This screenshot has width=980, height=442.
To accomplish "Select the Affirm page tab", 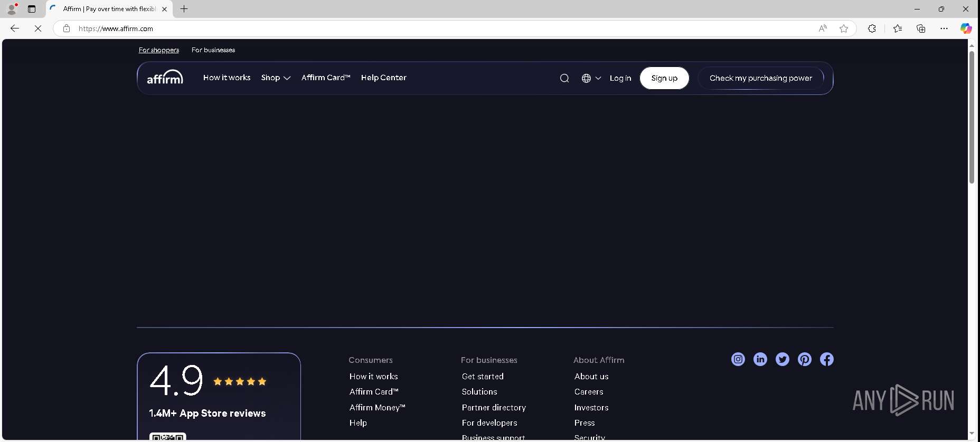I will (109, 9).
